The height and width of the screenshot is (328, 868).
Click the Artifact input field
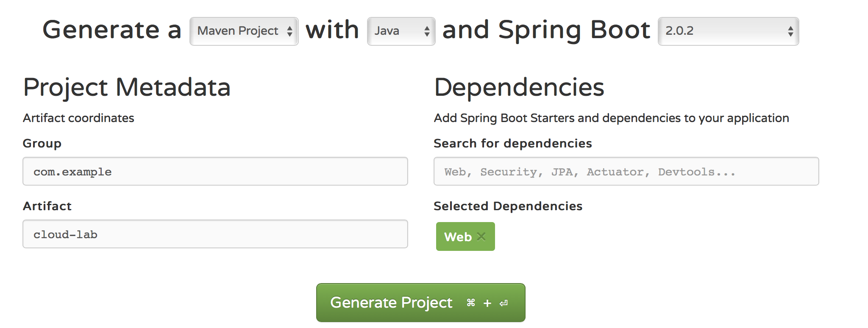[215, 234]
